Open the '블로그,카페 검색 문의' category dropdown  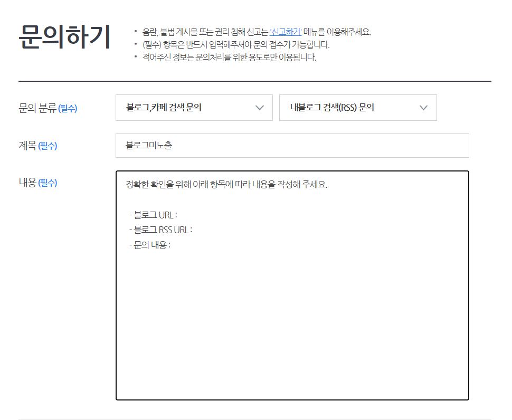pyautogui.click(x=194, y=108)
